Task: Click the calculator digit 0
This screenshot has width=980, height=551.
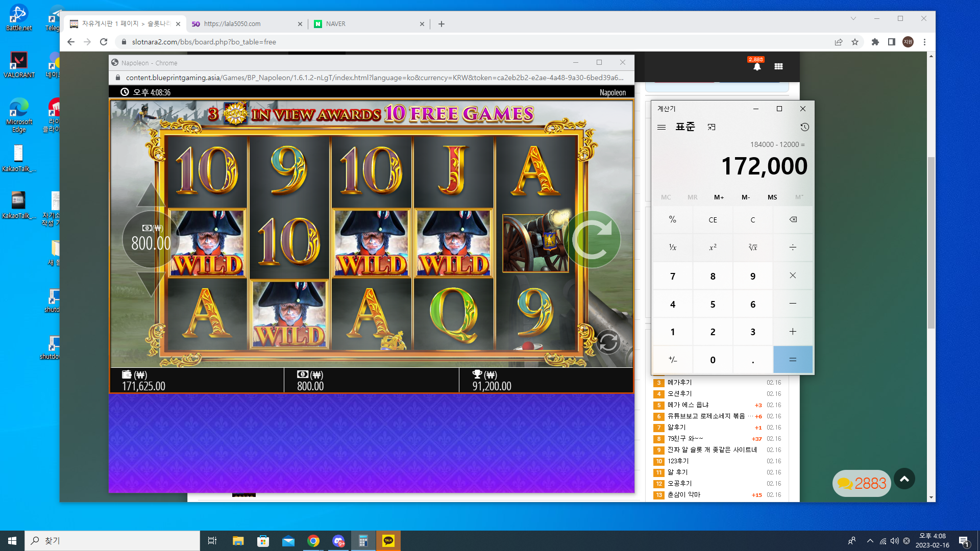Action: (713, 360)
